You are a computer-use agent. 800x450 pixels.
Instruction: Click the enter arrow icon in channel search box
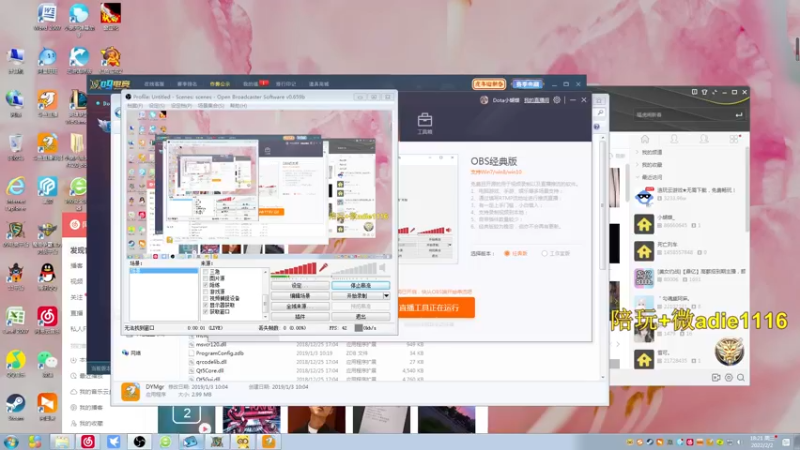[x=738, y=115]
